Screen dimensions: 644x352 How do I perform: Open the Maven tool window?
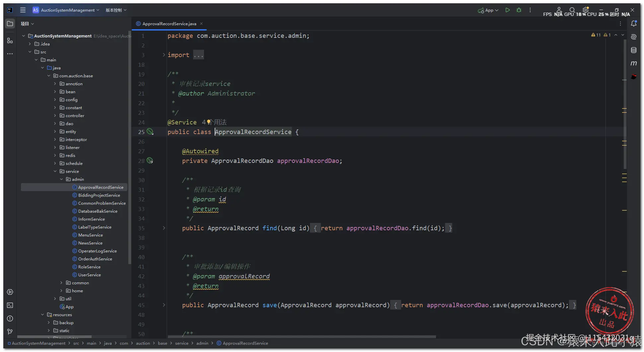(x=634, y=63)
